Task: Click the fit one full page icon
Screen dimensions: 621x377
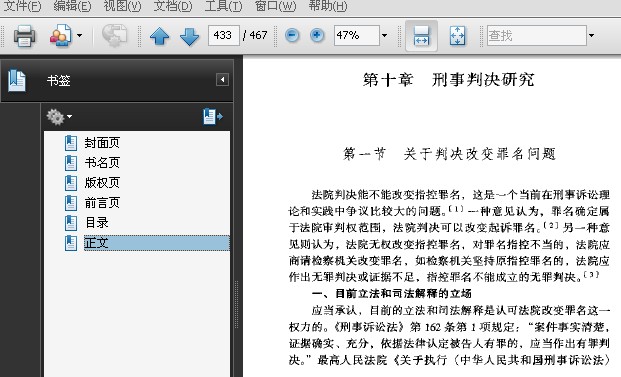Action: point(457,36)
